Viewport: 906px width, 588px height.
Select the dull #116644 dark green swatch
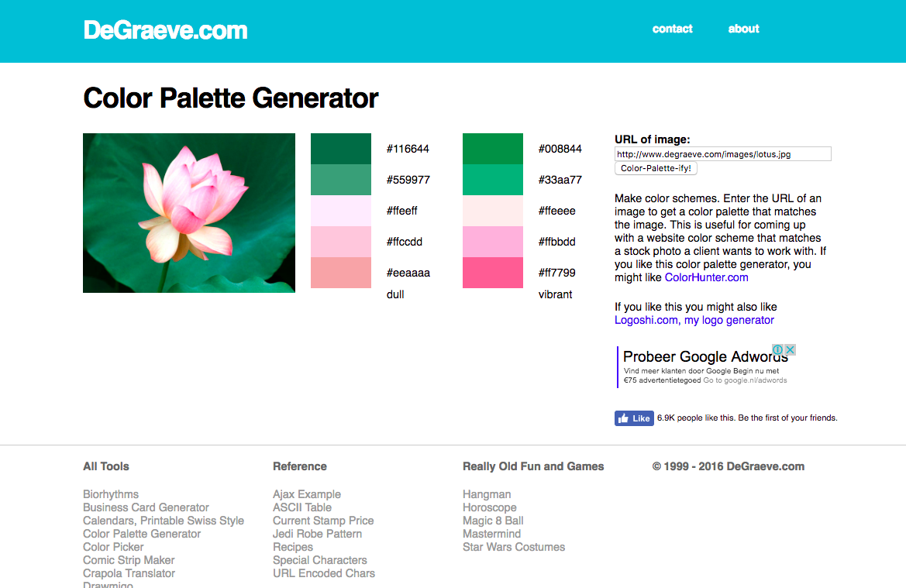(341, 149)
